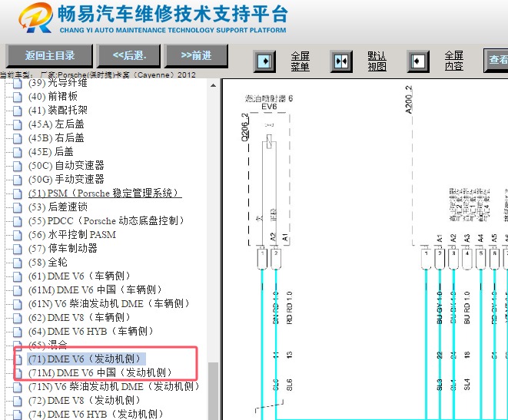This screenshot has height=420, width=508.
Task: Open (55) PDCC dynamic chassis control
Action: tap(106, 221)
